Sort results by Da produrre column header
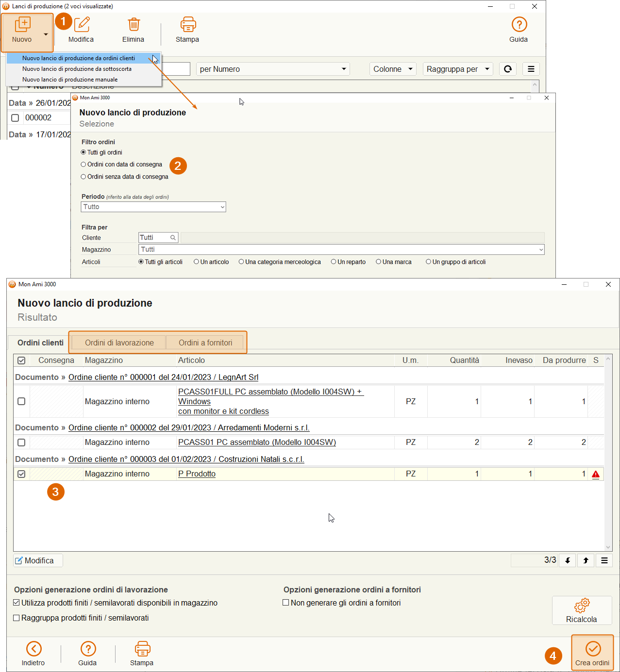 tap(564, 361)
